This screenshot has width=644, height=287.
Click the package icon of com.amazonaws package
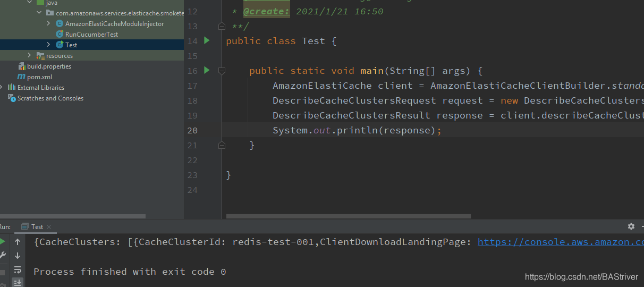50,13
